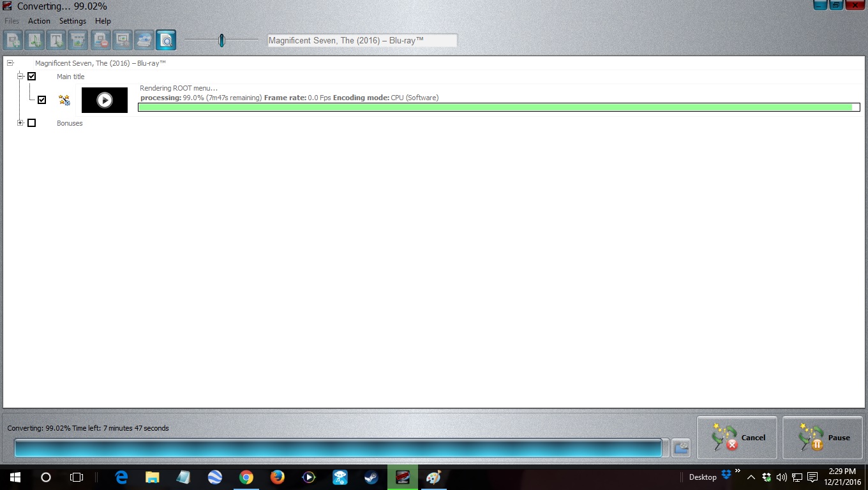Collapse the Main title tree node
This screenshot has width=868, height=490.
[x=20, y=77]
